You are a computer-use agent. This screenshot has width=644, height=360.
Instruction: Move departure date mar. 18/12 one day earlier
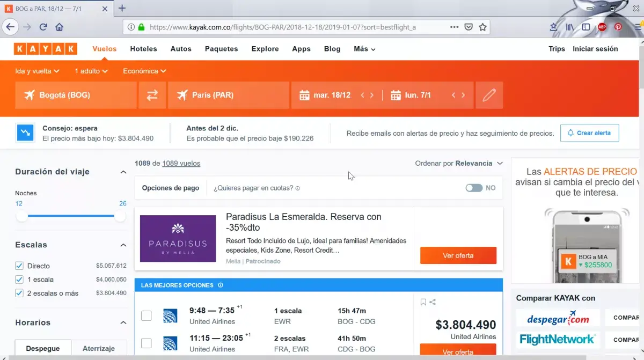[362, 95]
